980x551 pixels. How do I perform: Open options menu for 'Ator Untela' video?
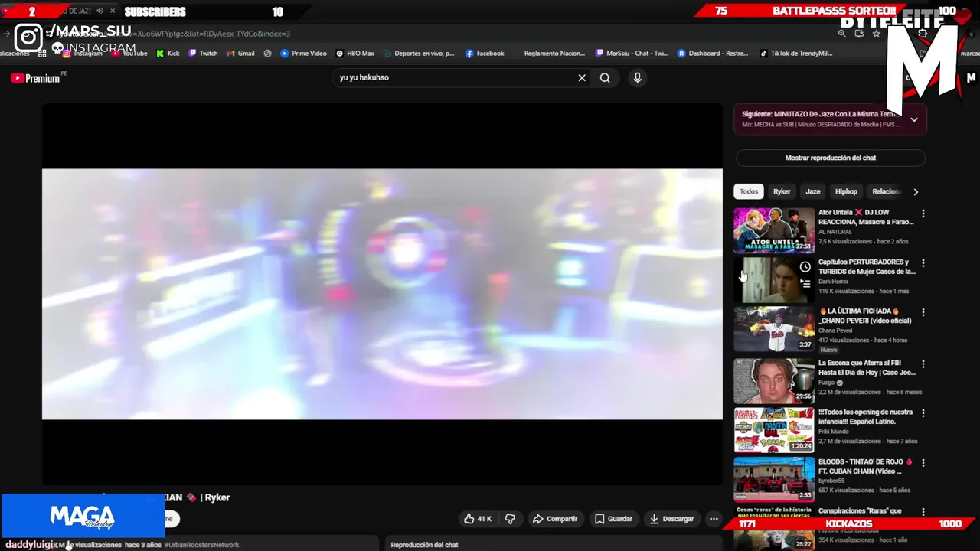(x=923, y=214)
